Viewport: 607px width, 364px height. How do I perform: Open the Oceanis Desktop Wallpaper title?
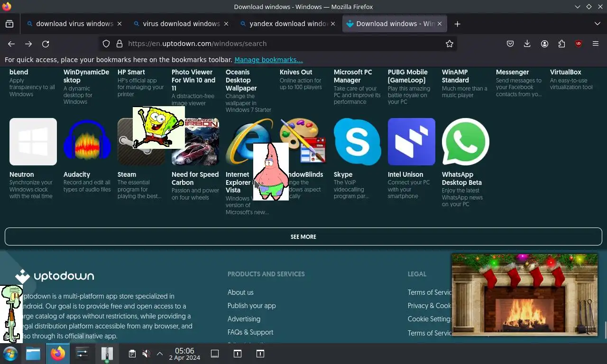[x=241, y=80]
